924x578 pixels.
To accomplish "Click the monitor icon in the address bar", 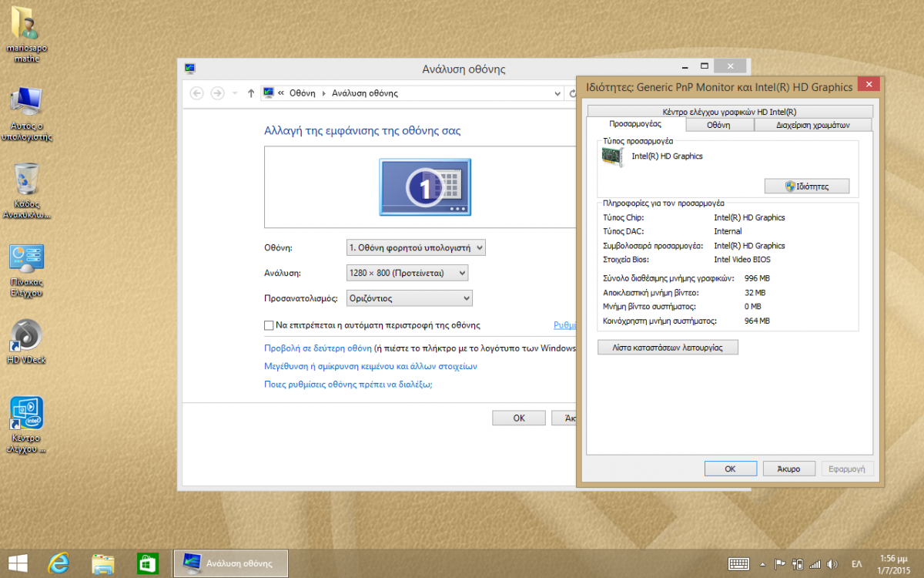I will click(269, 93).
